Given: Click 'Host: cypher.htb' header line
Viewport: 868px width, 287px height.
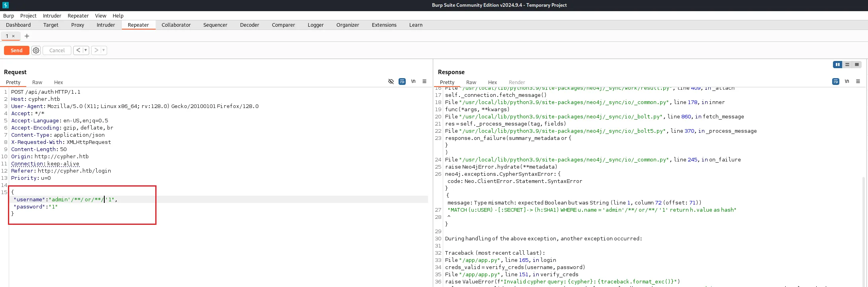Looking at the screenshot, I should tap(35, 99).
